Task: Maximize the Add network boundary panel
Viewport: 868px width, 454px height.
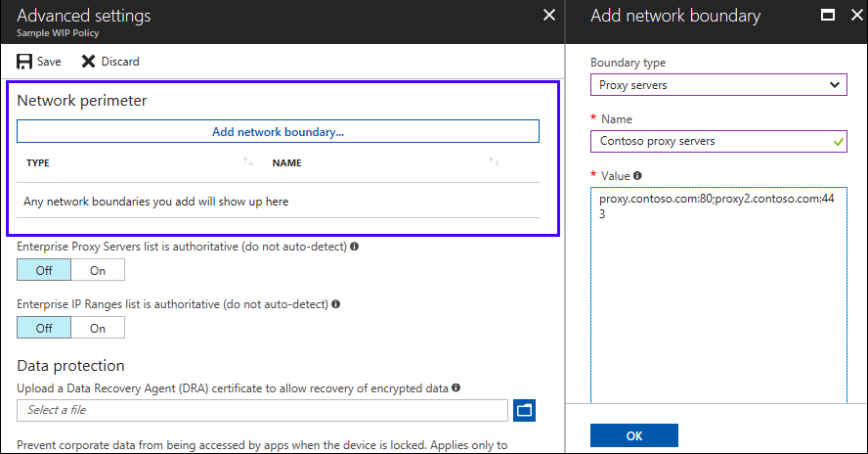Action: (x=827, y=16)
